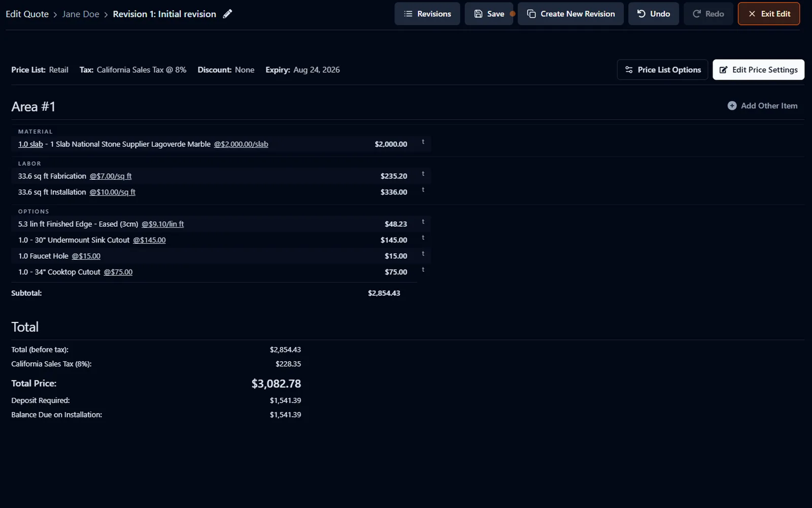Click the Price List: Retail label
This screenshot has height=508, width=812.
pyautogui.click(x=40, y=70)
